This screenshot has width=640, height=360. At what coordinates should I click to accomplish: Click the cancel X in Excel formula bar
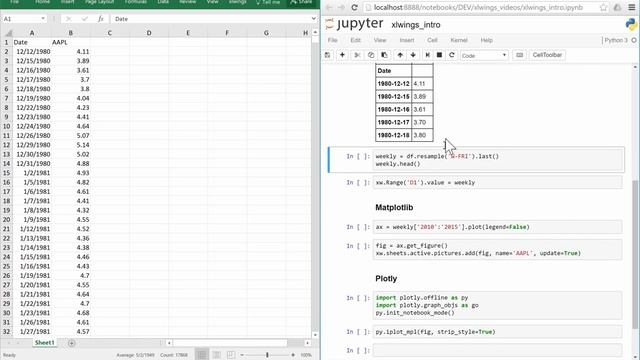[x=68, y=19]
